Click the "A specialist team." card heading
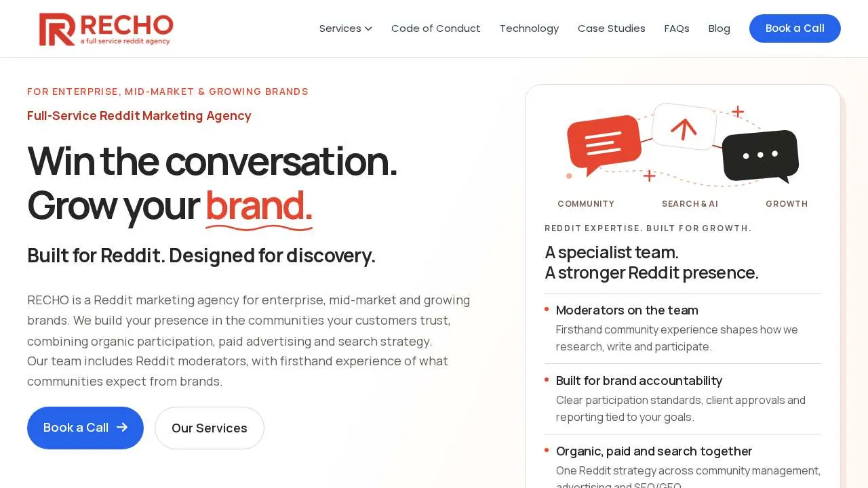Viewport: 868px width, 488px height. (612, 252)
